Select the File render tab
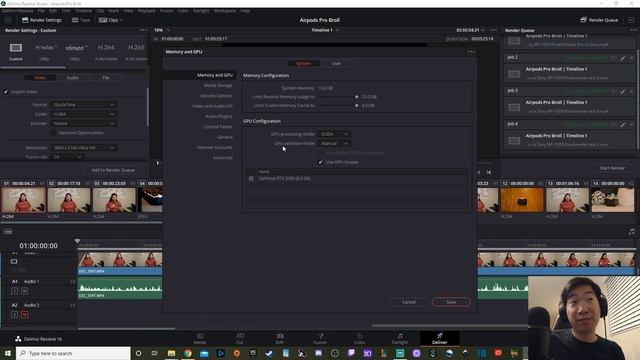640x360 pixels. [106, 78]
